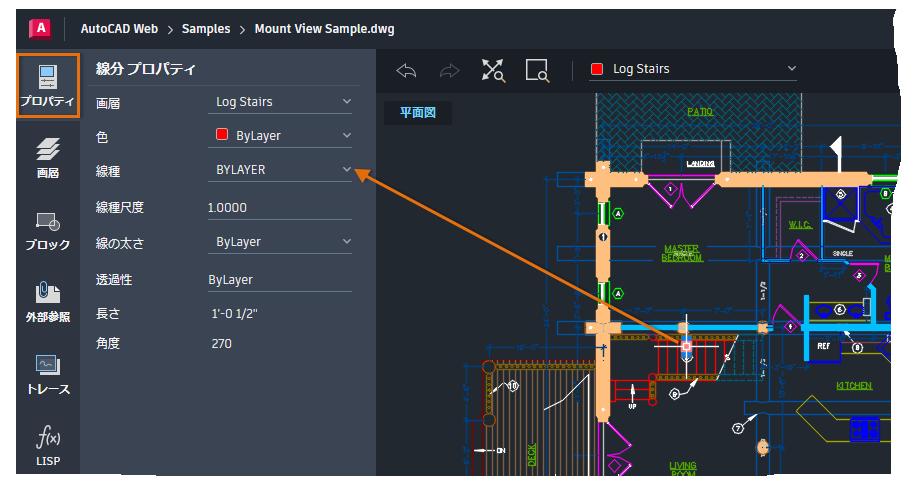Click the 長さ value 1'-0 1/2"
Viewport: 905px width, 483px height.
coord(234,314)
